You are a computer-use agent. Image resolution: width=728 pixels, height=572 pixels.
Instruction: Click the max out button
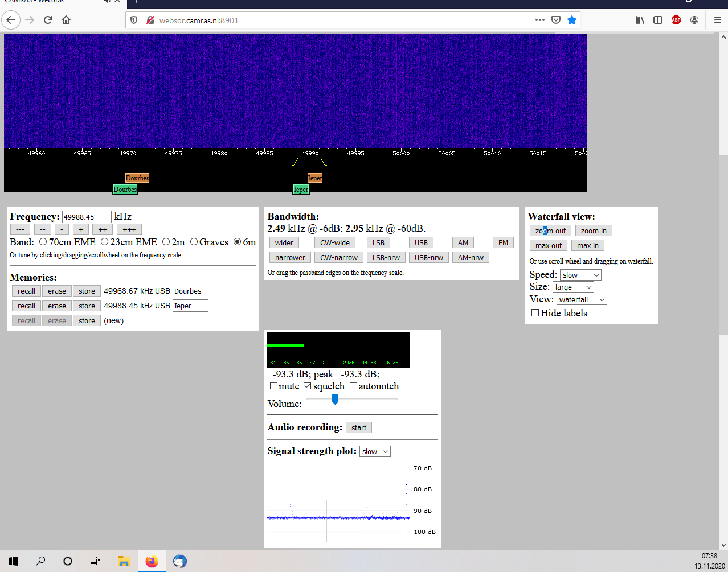point(549,245)
